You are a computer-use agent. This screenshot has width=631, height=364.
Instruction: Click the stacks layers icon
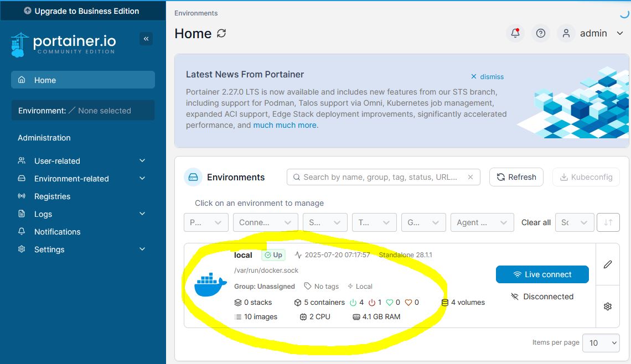pos(238,303)
